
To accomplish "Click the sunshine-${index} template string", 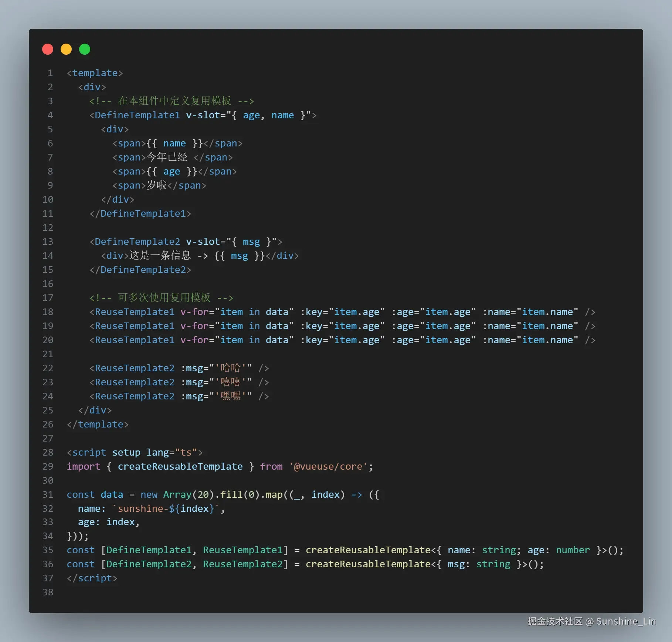I will [x=166, y=509].
